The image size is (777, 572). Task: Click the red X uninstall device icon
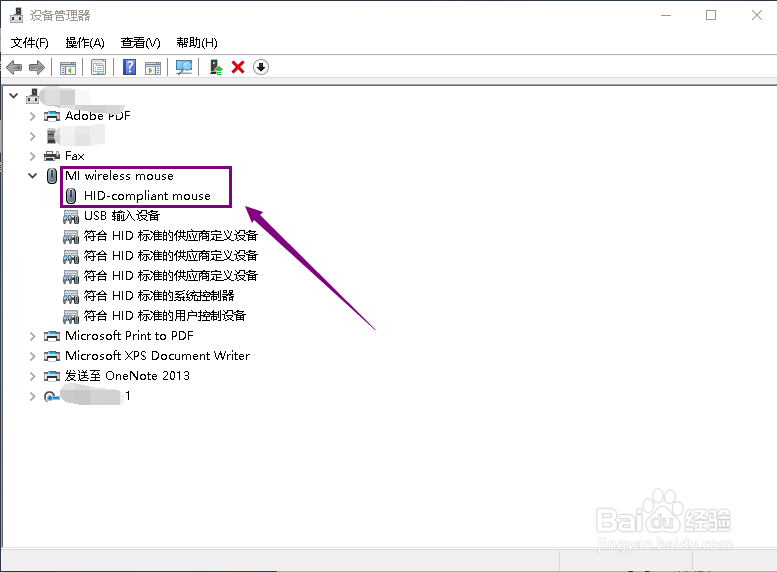tap(238, 67)
